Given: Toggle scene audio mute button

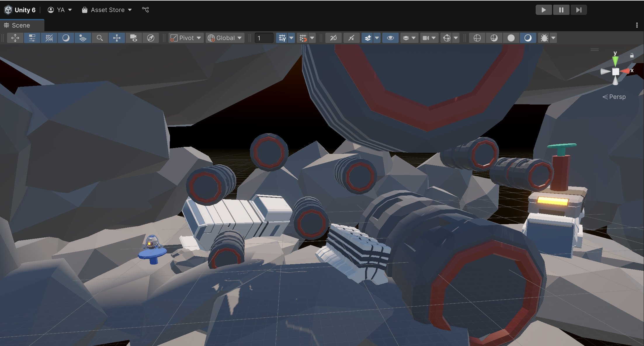Looking at the screenshot, I should coord(351,38).
